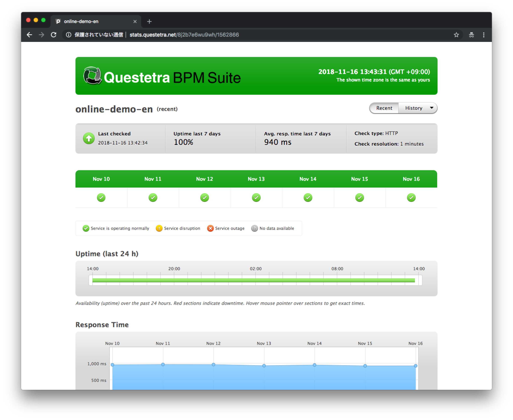Screen dimensions: 513x420
Task: Click the incognito mode icon in toolbar
Action: pos(471,35)
